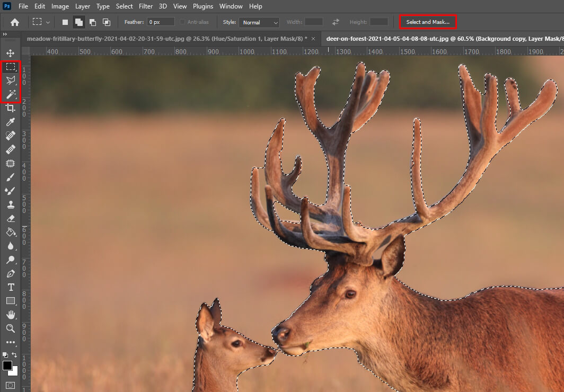Screen dimensions: 564x392
Task: Open the File menu
Action: pyautogui.click(x=23, y=6)
